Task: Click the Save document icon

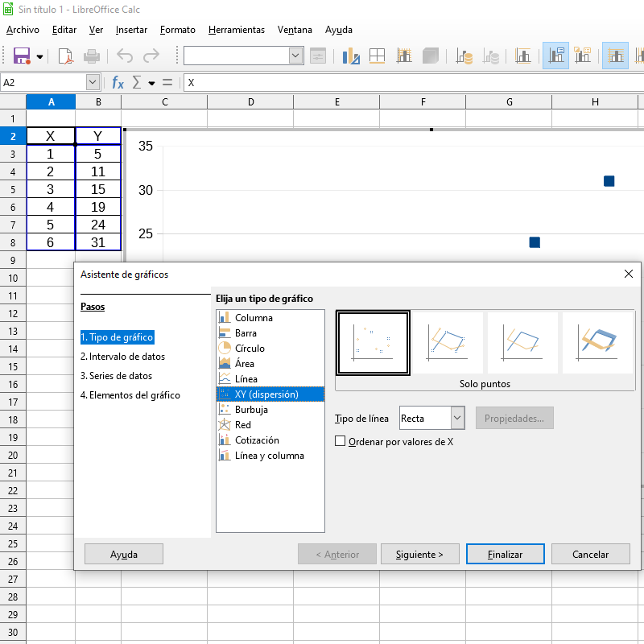Action: (22, 56)
